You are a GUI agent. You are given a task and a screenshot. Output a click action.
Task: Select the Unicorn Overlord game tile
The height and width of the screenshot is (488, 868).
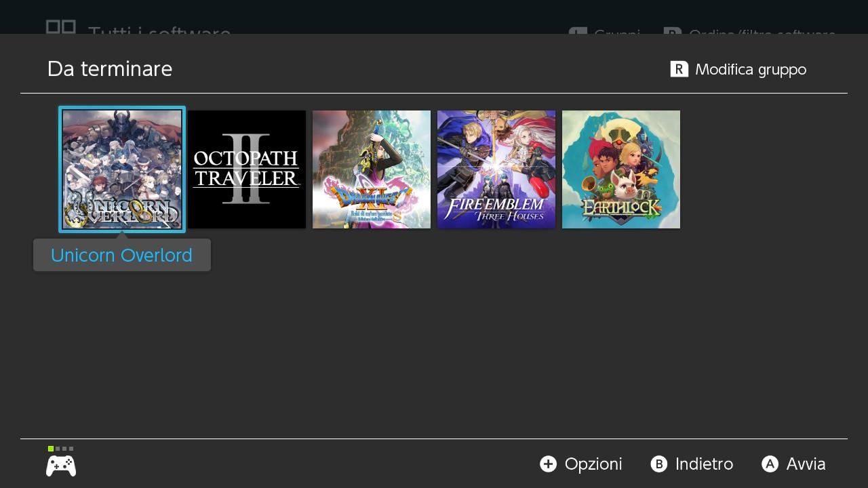pyautogui.click(x=122, y=169)
